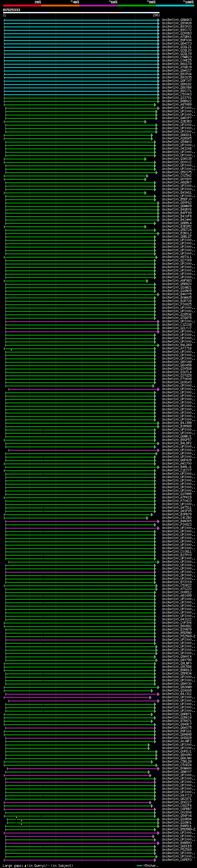Select hit UniRef100_Q9FIV7

pyautogui.click(x=176, y=81)
